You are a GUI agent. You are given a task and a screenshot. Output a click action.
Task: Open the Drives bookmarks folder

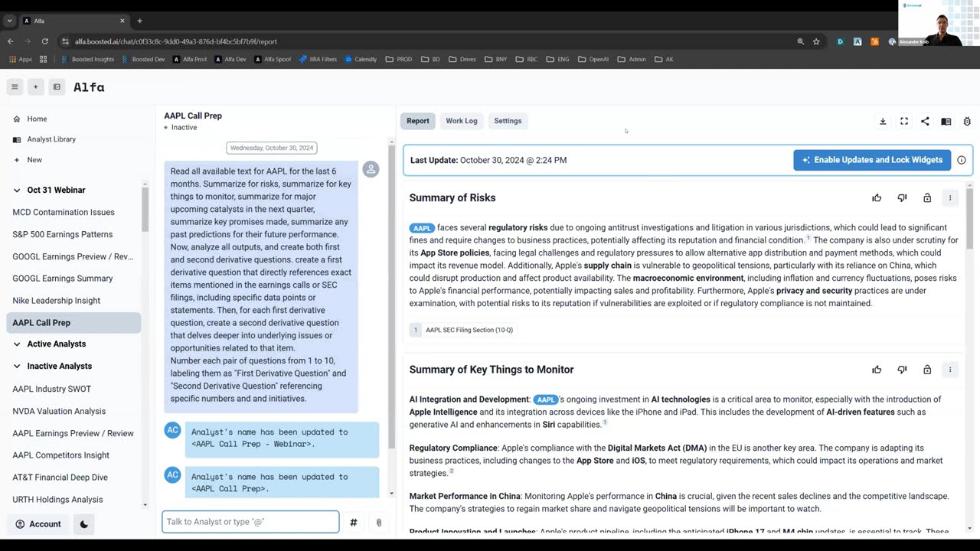coord(462,59)
